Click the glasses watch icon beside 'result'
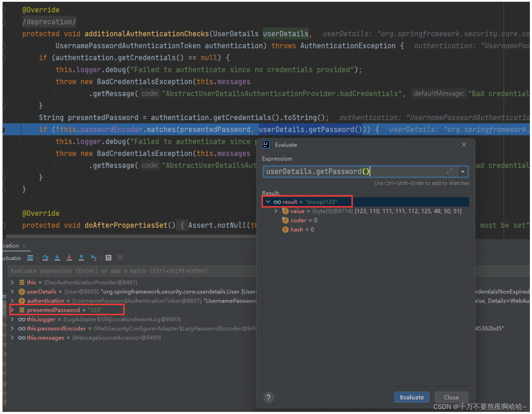532x414 pixels. (277, 202)
